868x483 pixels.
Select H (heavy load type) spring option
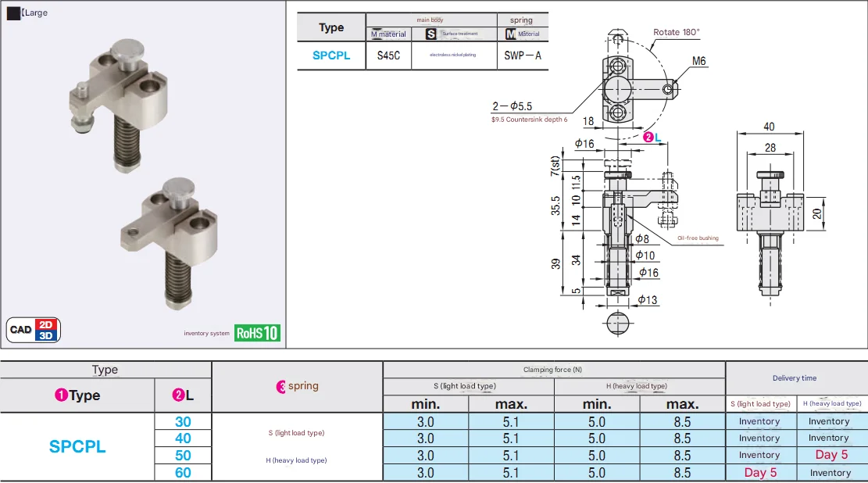coord(296,460)
